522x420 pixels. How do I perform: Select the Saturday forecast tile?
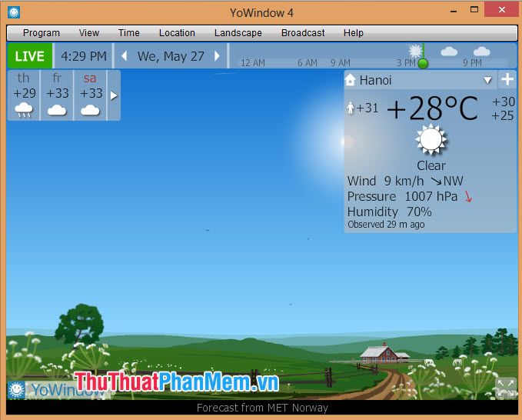(x=90, y=95)
